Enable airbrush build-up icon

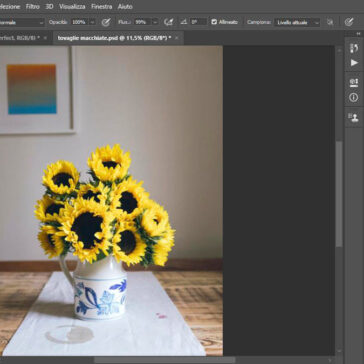pos(168,22)
